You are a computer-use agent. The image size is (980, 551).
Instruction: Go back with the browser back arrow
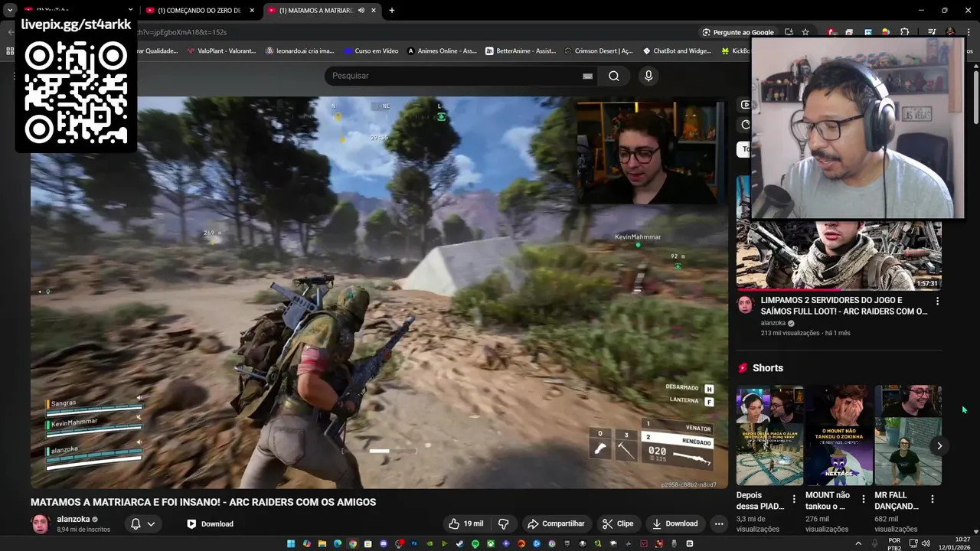[x=11, y=32]
